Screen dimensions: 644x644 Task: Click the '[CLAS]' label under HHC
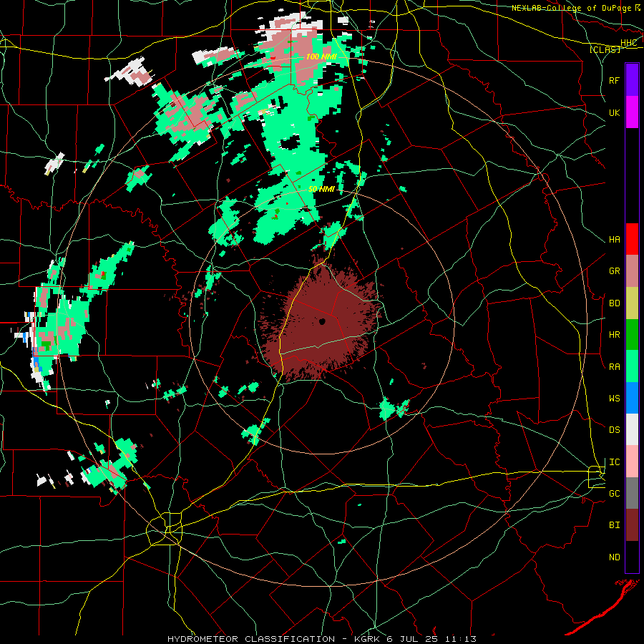click(x=605, y=49)
